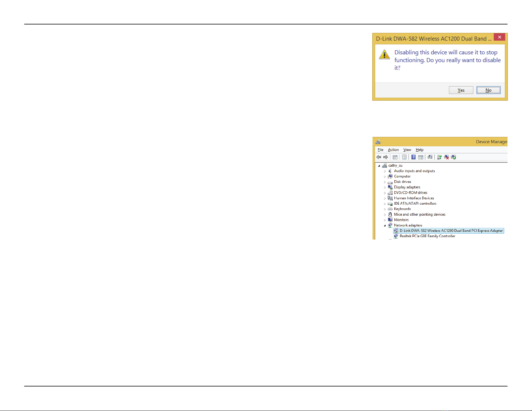Click the Network adapters category icon
The width and height of the screenshot is (532, 411).
(390, 225)
